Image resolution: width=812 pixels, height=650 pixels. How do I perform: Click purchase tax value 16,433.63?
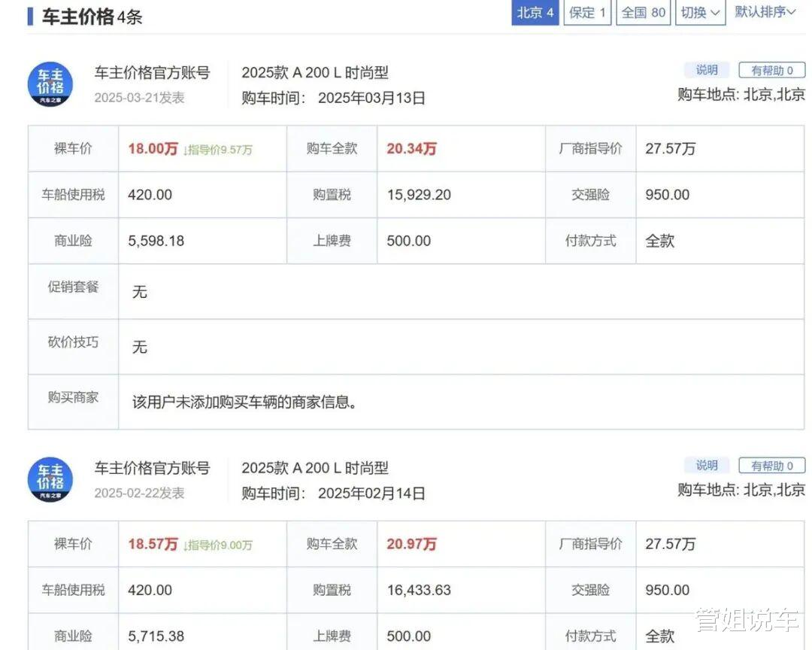click(x=419, y=591)
